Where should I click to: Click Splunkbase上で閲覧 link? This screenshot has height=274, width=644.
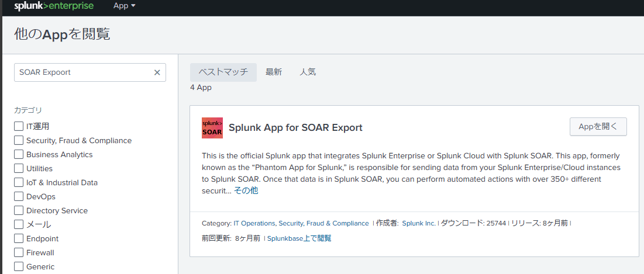[x=299, y=238]
